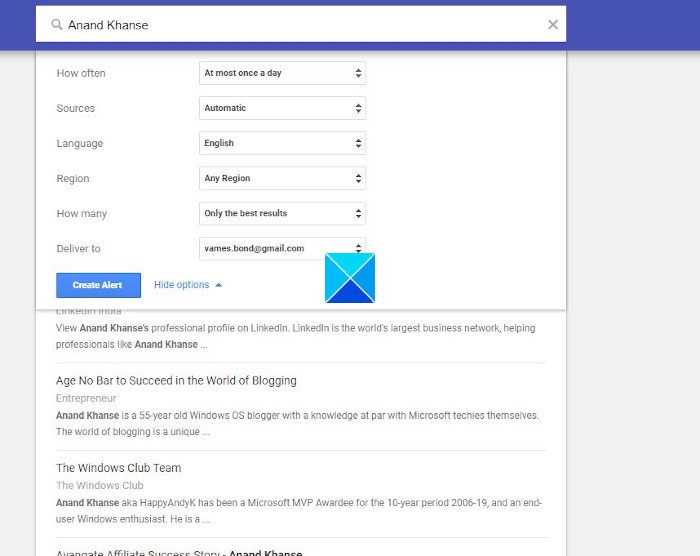
Task: Click into the Anand Khanse search field
Action: [x=301, y=25]
